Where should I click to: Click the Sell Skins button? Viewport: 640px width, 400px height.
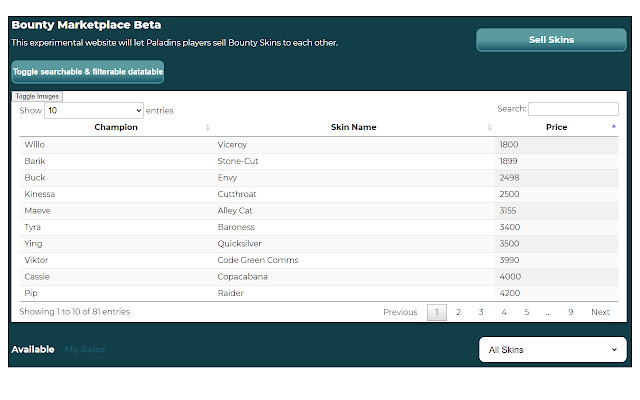click(551, 40)
